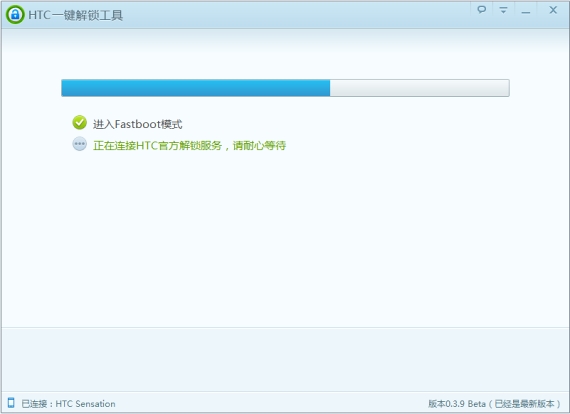Click the blue filled portion of progress bar
Viewport: 570px width, 414px height.
click(196, 88)
